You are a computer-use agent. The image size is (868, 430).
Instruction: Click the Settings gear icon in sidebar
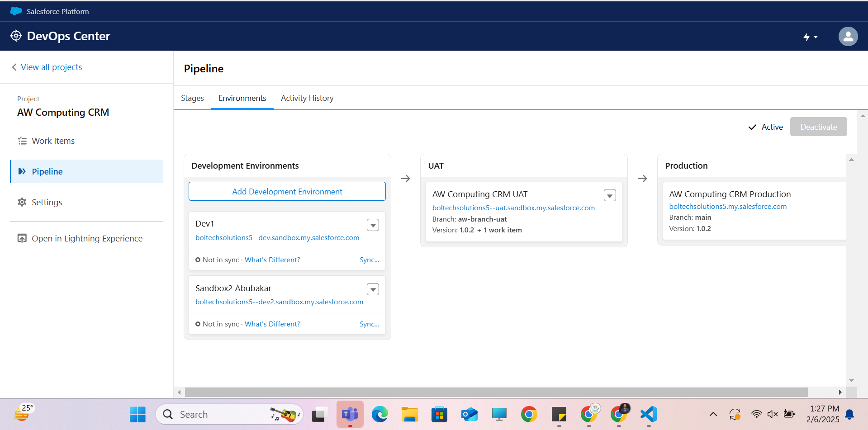22,202
